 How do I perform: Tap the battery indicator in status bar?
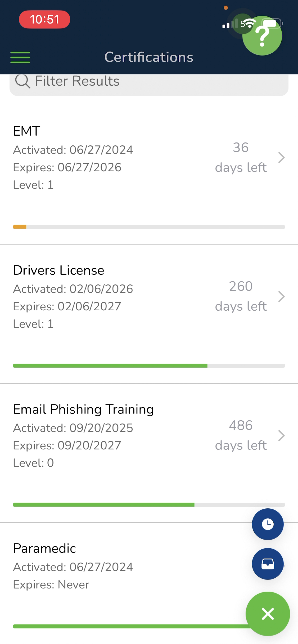coord(272,24)
